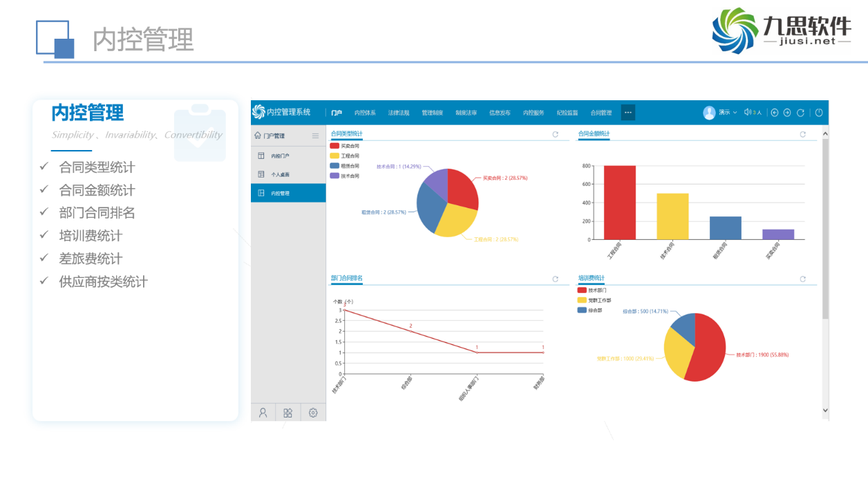Image resolution: width=868 pixels, height=486 pixels.
Task: Open the 法律法规 top menu
Action: click(398, 113)
